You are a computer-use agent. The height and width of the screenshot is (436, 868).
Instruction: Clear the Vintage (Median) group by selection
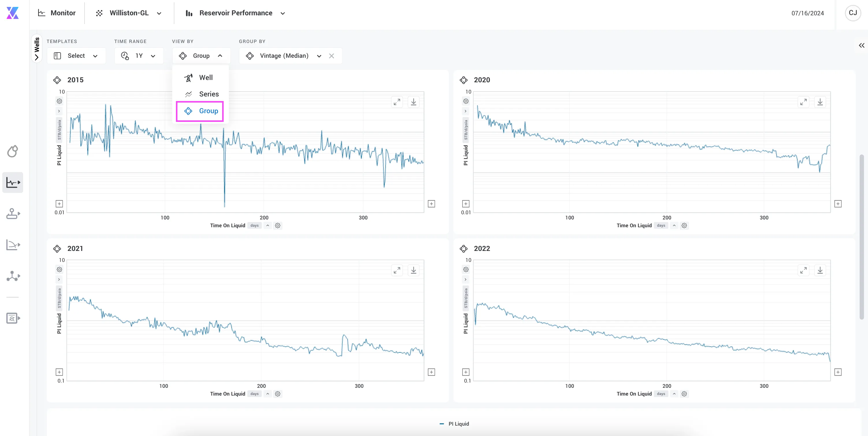coord(331,56)
